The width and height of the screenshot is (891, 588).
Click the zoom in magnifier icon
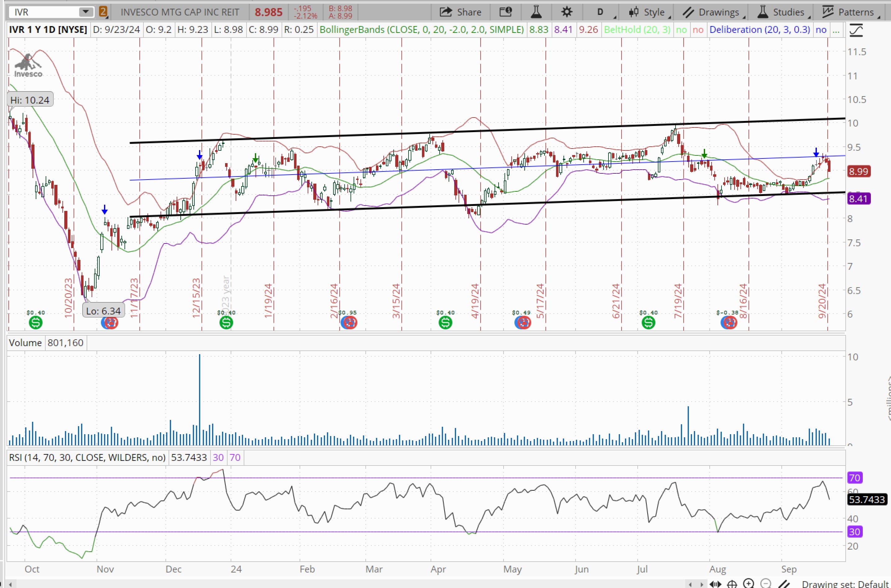tap(749, 583)
